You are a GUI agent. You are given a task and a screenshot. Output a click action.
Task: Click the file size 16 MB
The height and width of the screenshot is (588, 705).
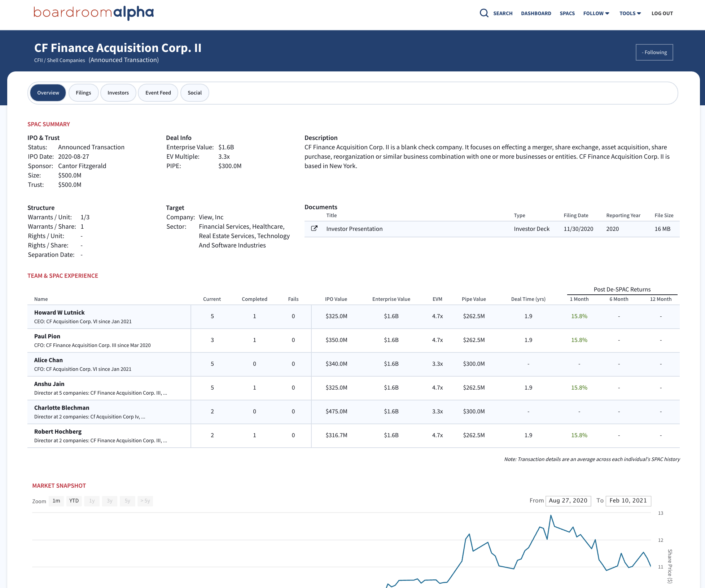point(662,229)
